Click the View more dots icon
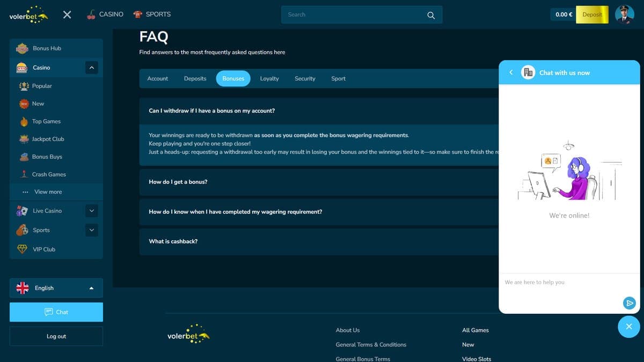 (25, 192)
